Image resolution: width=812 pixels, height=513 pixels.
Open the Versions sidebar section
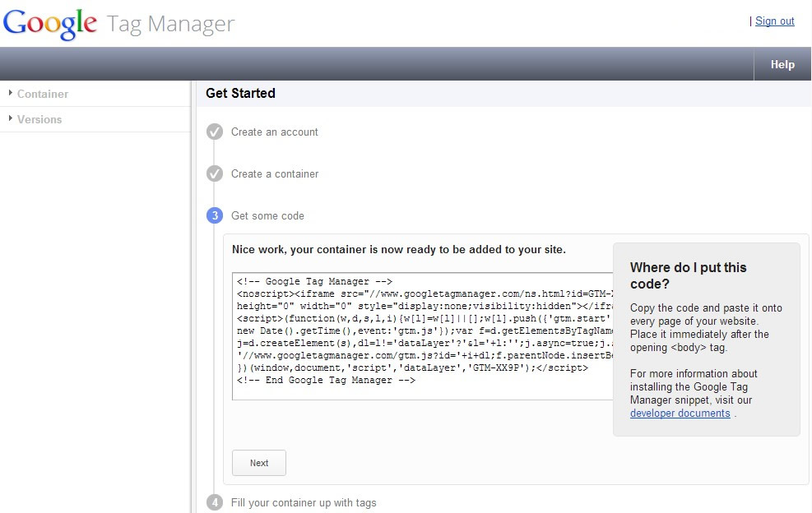coord(39,119)
